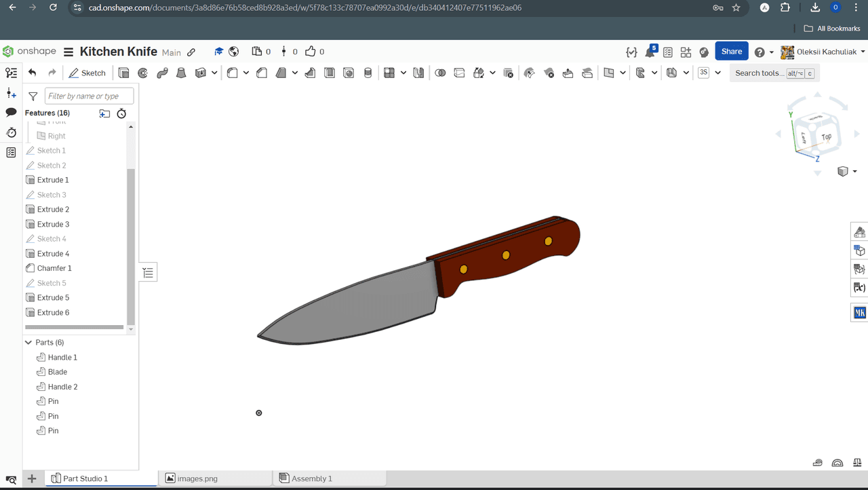Switch to the Assembly 1 tab
868x490 pixels.
[x=311, y=478]
